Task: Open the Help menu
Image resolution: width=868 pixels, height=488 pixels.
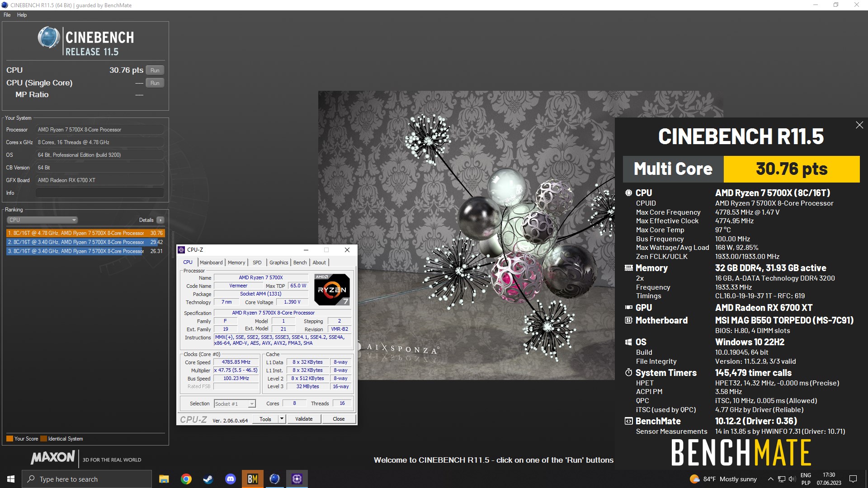Action: tap(22, 15)
